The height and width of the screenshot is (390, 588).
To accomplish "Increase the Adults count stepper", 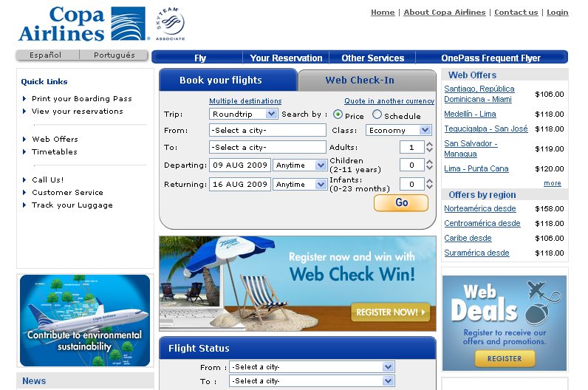I will tap(429, 144).
